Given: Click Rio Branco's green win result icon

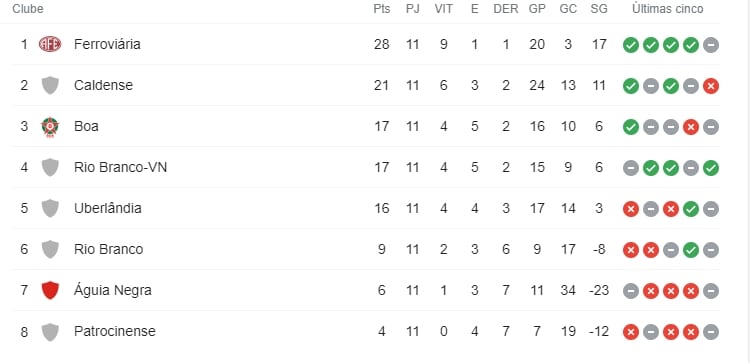Looking at the screenshot, I should (691, 250).
